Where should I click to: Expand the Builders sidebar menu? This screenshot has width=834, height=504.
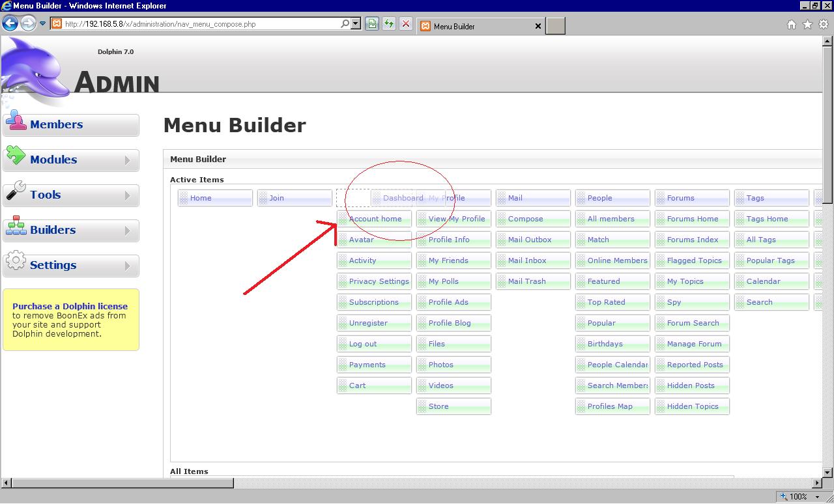[71, 231]
